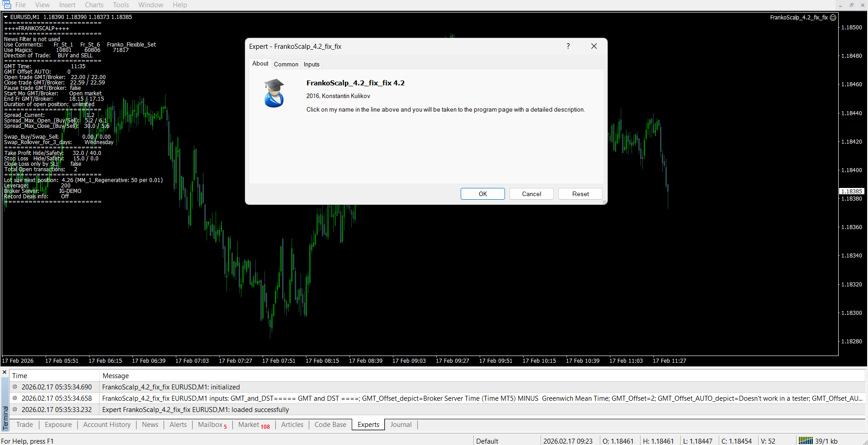Switch to the Inputs tab

tap(311, 64)
